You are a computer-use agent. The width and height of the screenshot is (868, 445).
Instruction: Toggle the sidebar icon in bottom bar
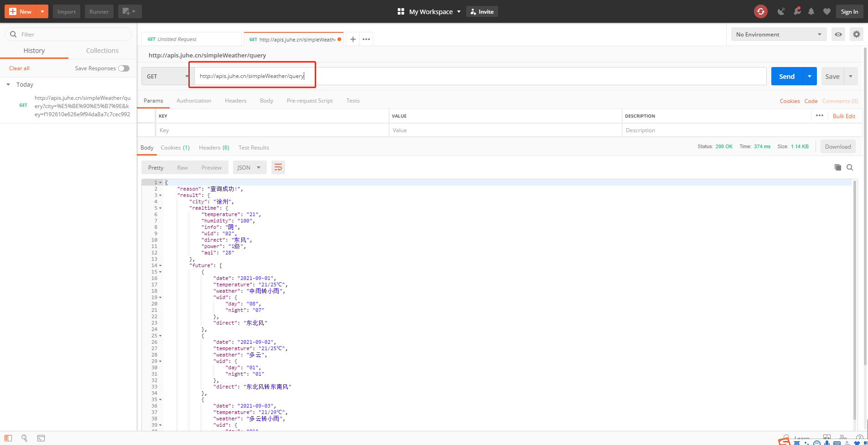pyautogui.click(x=8, y=438)
